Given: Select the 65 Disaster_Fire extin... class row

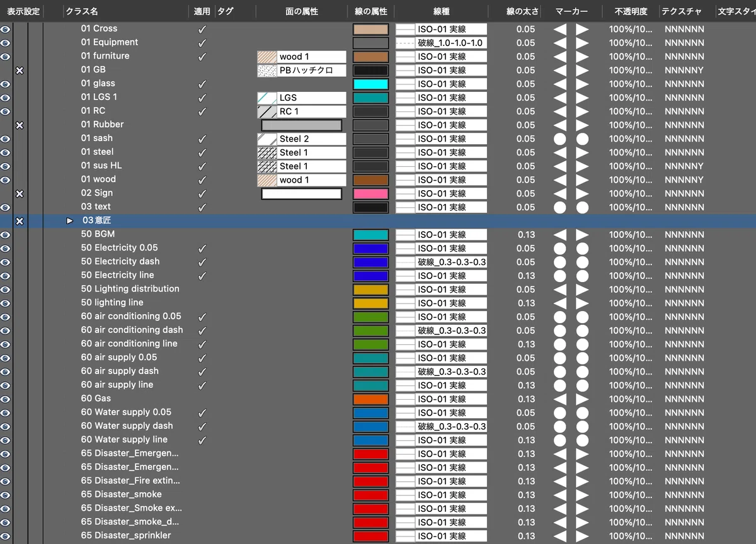Looking at the screenshot, I should pyautogui.click(x=130, y=481).
